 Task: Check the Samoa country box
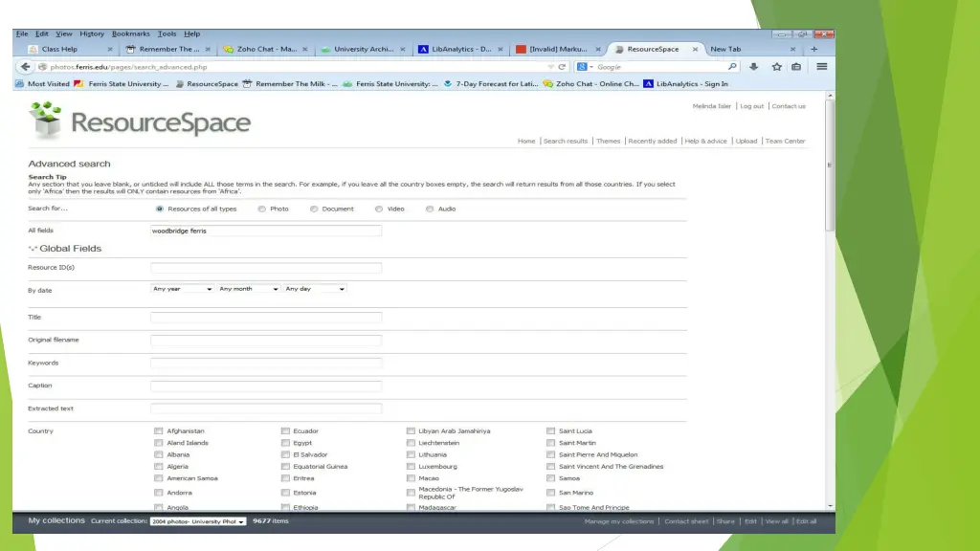(x=550, y=478)
